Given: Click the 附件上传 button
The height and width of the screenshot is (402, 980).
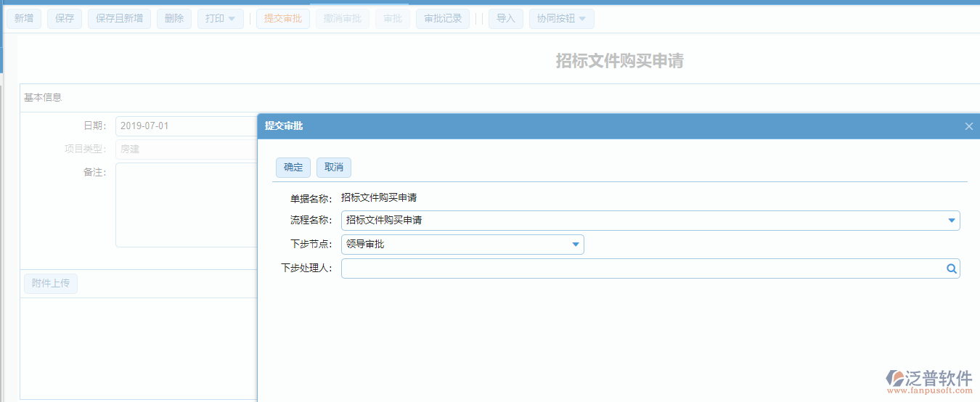Looking at the screenshot, I should [51, 284].
